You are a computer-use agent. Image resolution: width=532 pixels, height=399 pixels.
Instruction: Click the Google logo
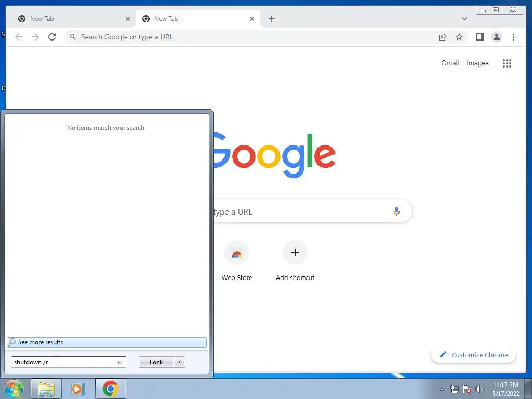coord(274,155)
